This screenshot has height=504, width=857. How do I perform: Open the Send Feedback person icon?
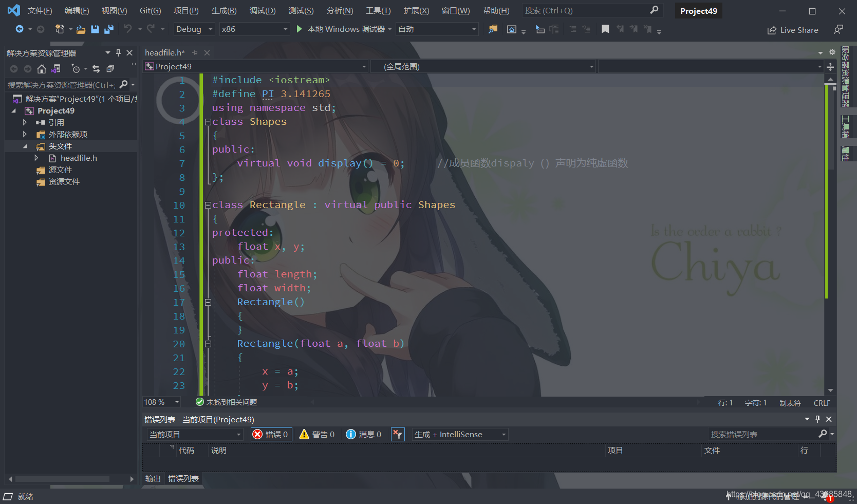839,29
